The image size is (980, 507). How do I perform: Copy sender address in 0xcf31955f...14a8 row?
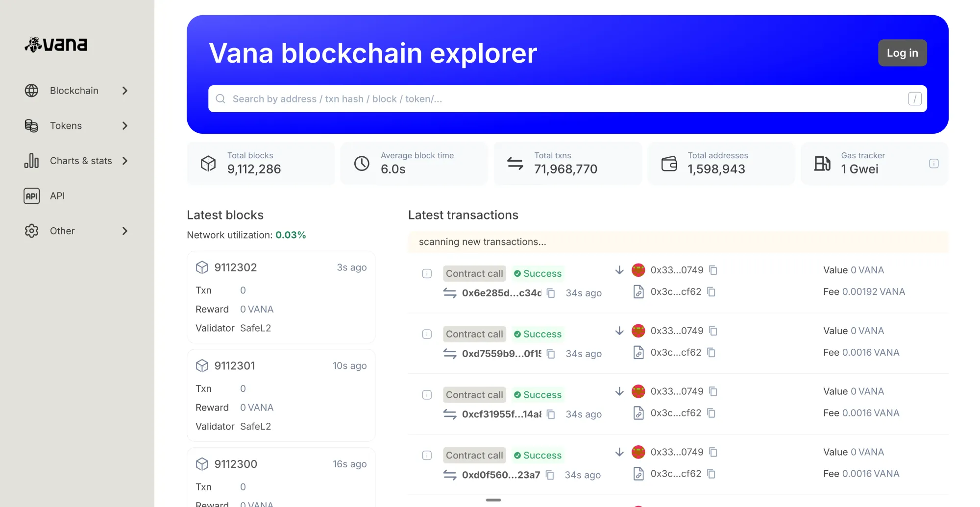tap(713, 391)
